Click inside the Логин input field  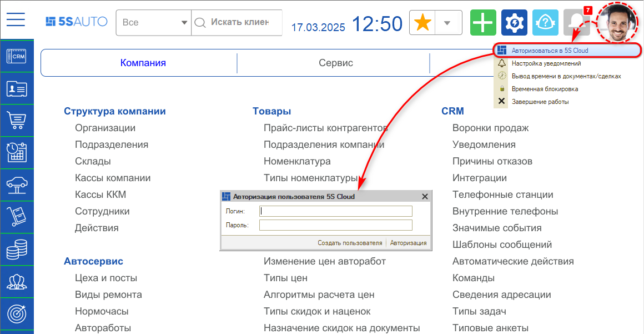tap(336, 211)
